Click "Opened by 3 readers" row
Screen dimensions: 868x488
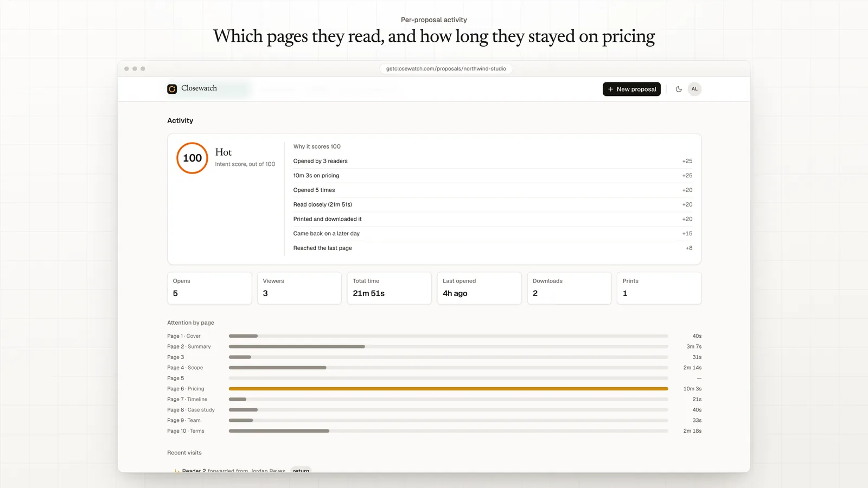coord(493,161)
